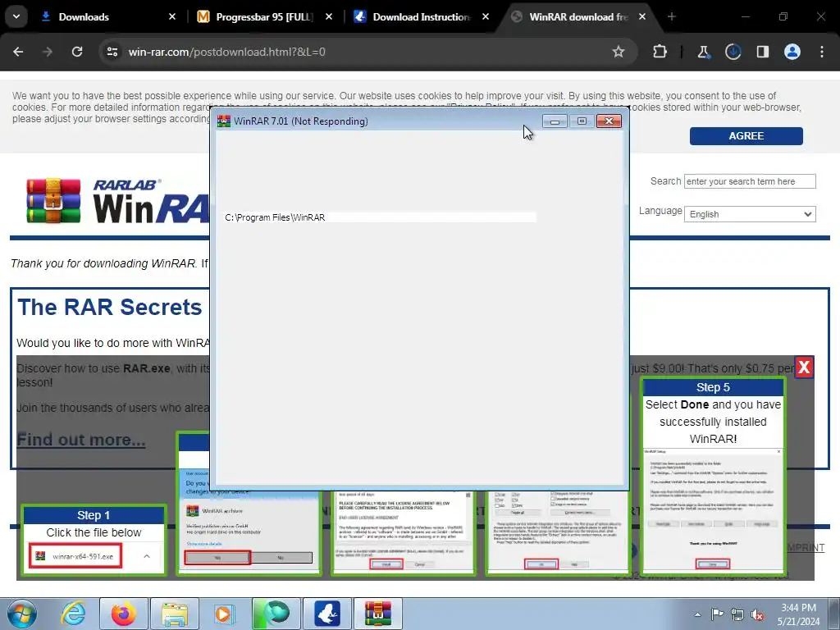The image size is (840, 630).
Task: Open the network tray icon
Action: click(x=737, y=614)
